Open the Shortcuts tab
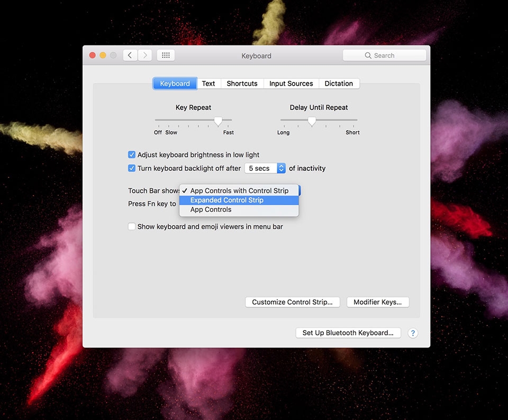Screen dimensions: 508x420 pos(242,84)
